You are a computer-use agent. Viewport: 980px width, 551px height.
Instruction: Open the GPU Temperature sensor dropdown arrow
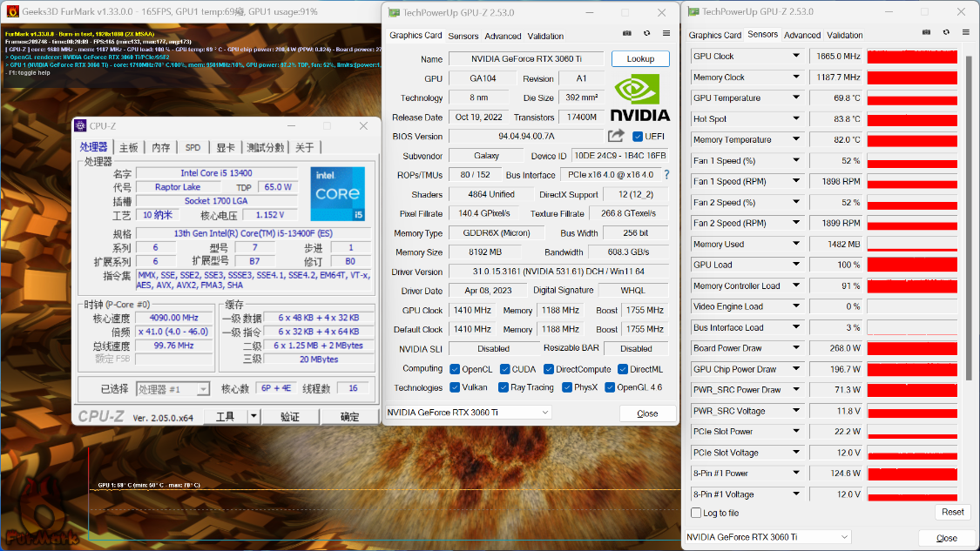796,97
